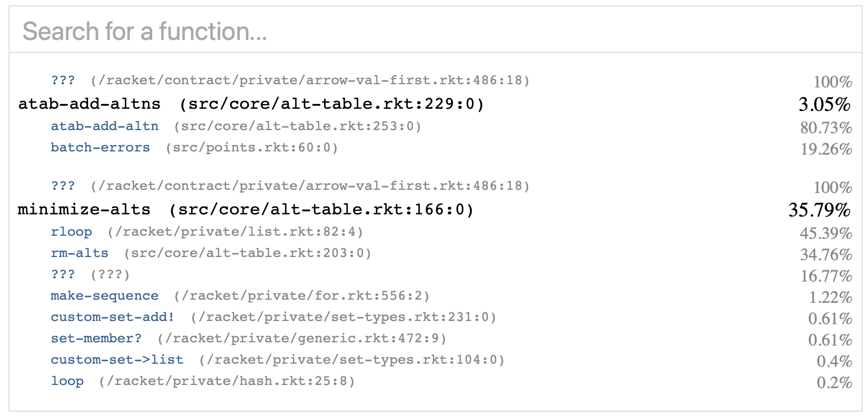Open the batch-errors function link

100,148
